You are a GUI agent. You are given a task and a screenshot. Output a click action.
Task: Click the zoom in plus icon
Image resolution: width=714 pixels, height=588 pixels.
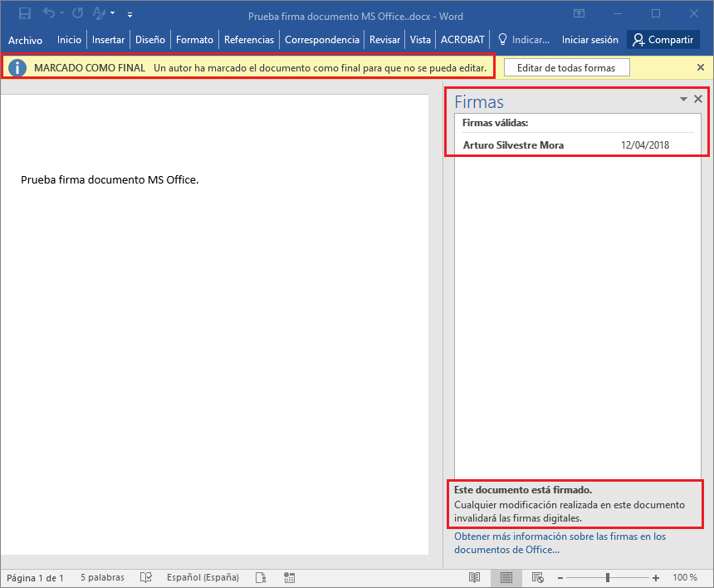tap(656, 577)
